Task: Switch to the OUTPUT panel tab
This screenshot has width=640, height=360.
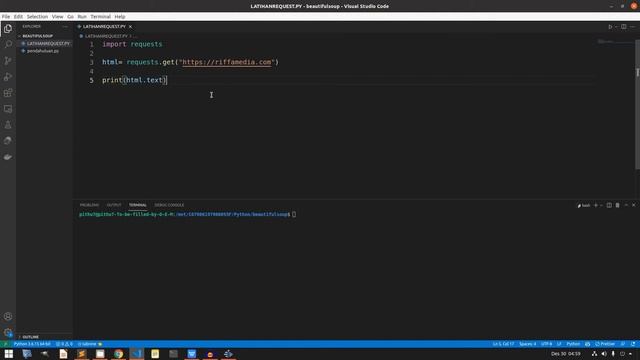Action: pyautogui.click(x=114, y=205)
